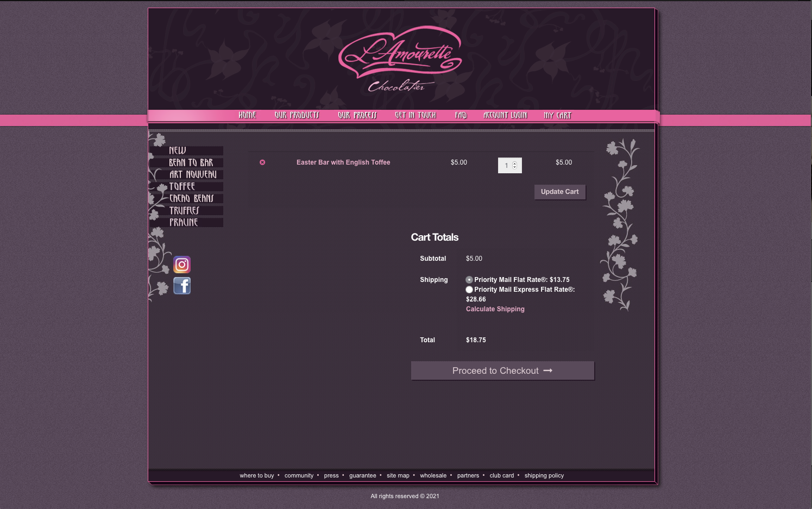This screenshot has height=509, width=812.
Task: Browse the Cacao Beans category
Action: (187, 198)
